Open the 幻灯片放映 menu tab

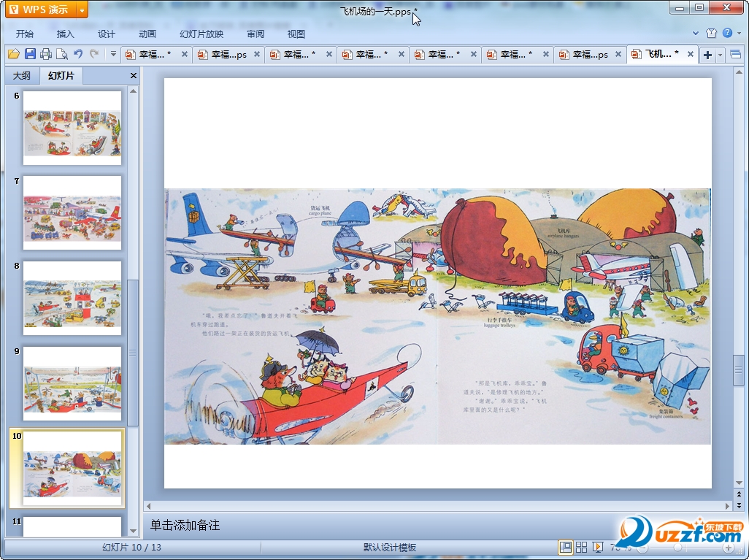(201, 34)
